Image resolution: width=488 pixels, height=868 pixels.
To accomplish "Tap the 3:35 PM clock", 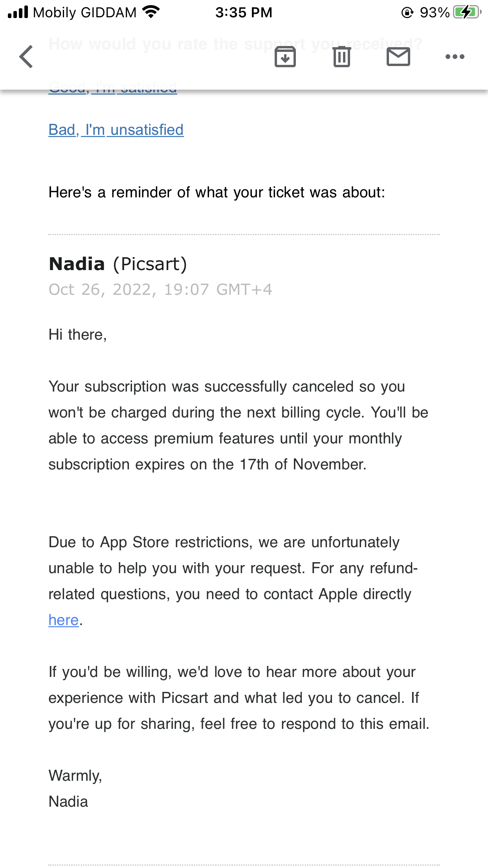I will coord(244,13).
